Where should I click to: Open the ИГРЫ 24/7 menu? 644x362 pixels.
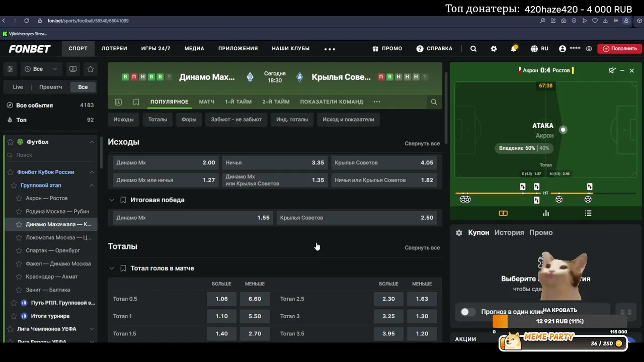tap(155, 49)
